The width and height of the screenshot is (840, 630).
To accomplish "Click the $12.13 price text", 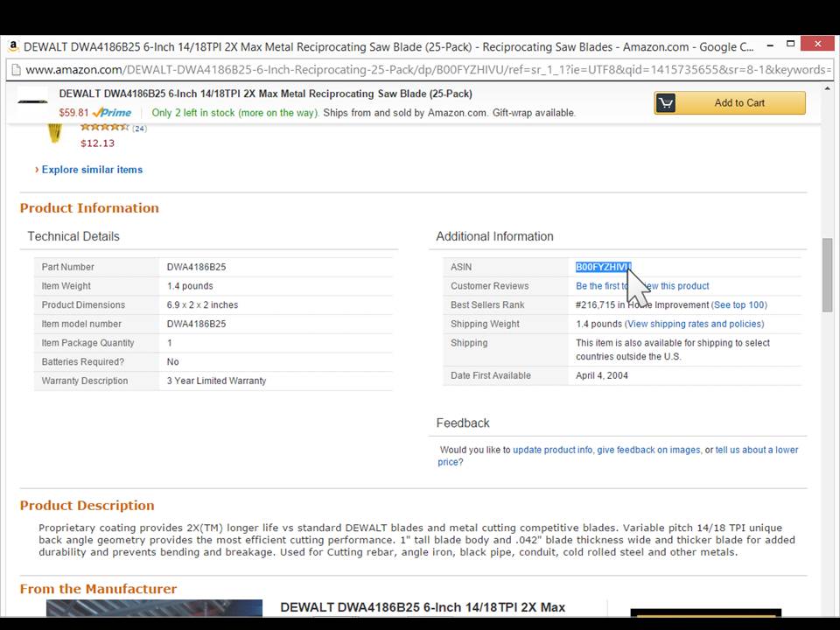I will click(x=97, y=143).
